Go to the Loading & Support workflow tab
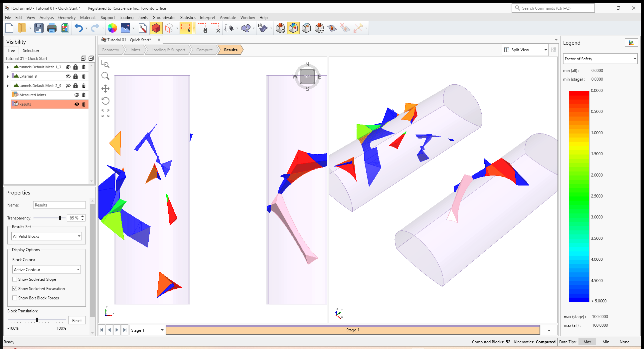This screenshot has height=349, width=644. click(168, 50)
